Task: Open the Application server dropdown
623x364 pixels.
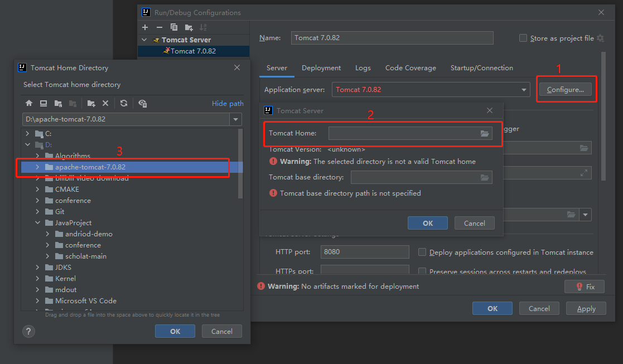Action: [x=524, y=90]
